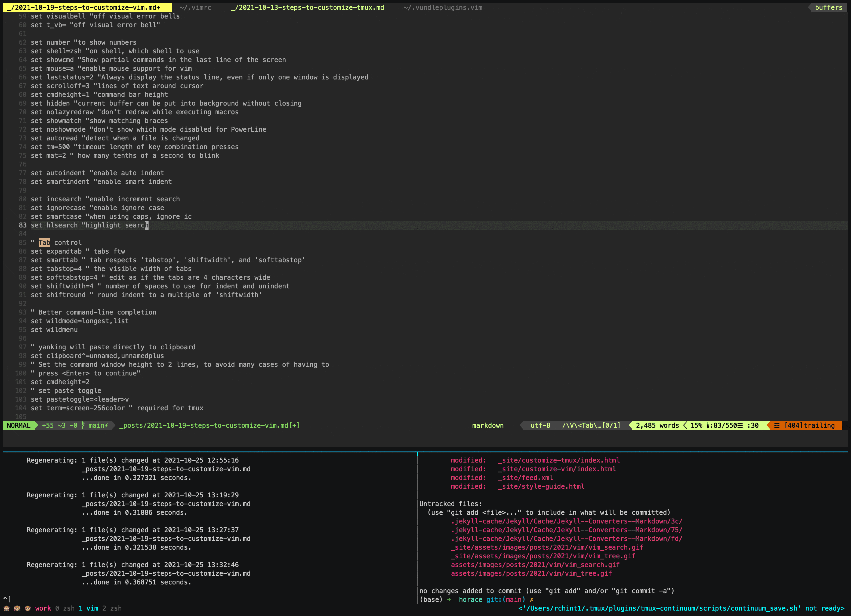Click the Regenerating entry timestamped 12:55:16
Screen dimensions: 851x616
(133, 460)
